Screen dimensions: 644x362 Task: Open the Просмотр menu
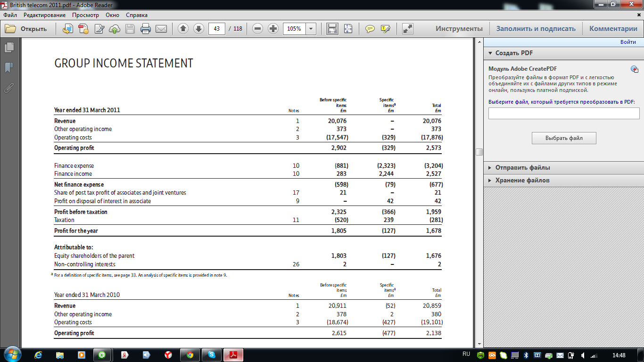coord(85,15)
